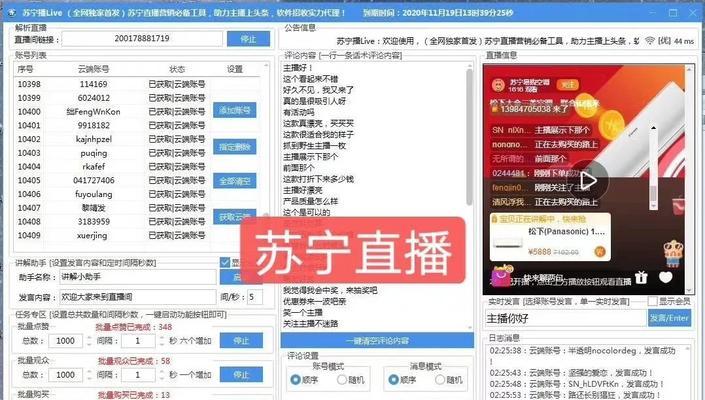Click the 批量点赞 总数 1000 field
The height and width of the screenshot is (400, 705).
(x=66, y=341)
